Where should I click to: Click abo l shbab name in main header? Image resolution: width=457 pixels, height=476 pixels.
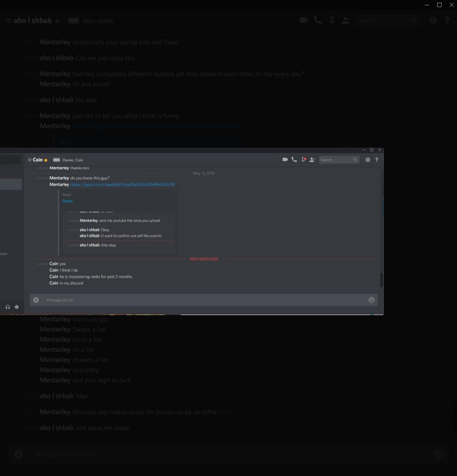(x=33, y=20)
